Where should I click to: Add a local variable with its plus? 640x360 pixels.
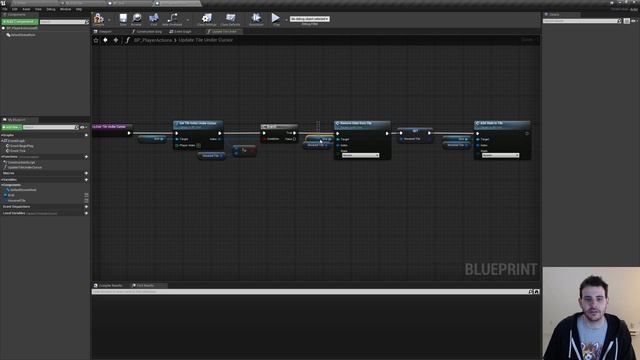(x=86, y=213)
